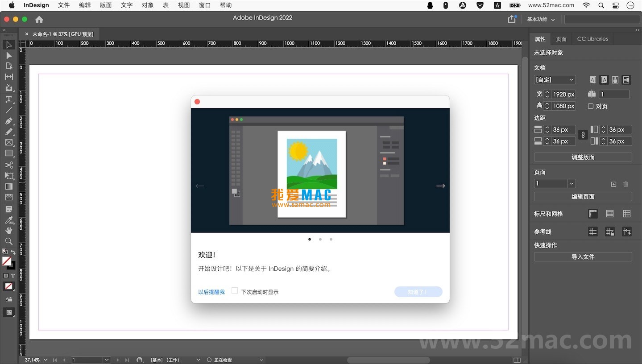642x364 pixels.
Task: Toggle baseline grid display icon
Action: [610, 214]
